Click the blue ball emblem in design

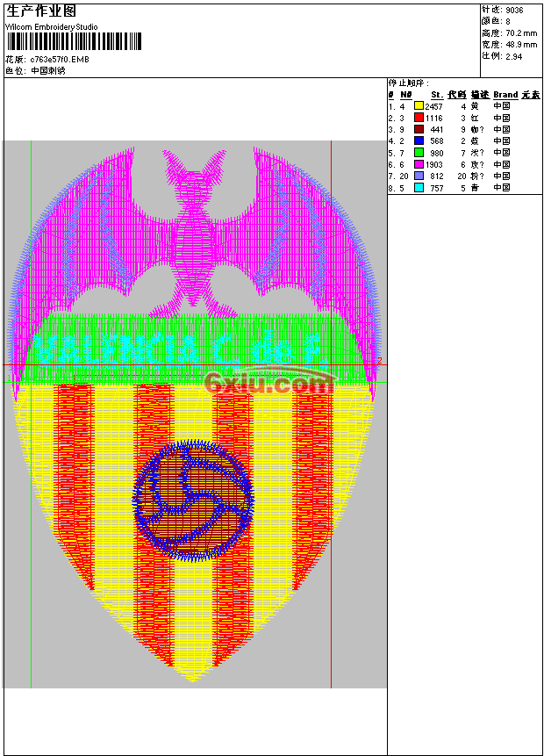click(193, 500)
